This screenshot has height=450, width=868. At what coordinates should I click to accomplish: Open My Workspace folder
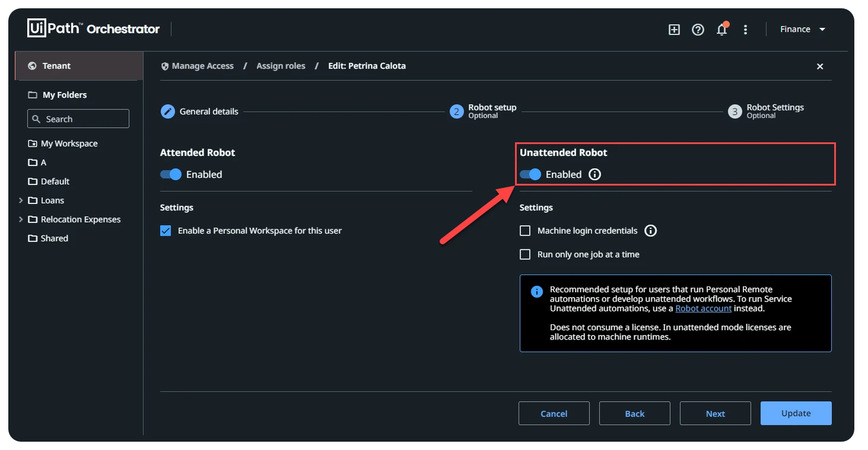(63, 143)
